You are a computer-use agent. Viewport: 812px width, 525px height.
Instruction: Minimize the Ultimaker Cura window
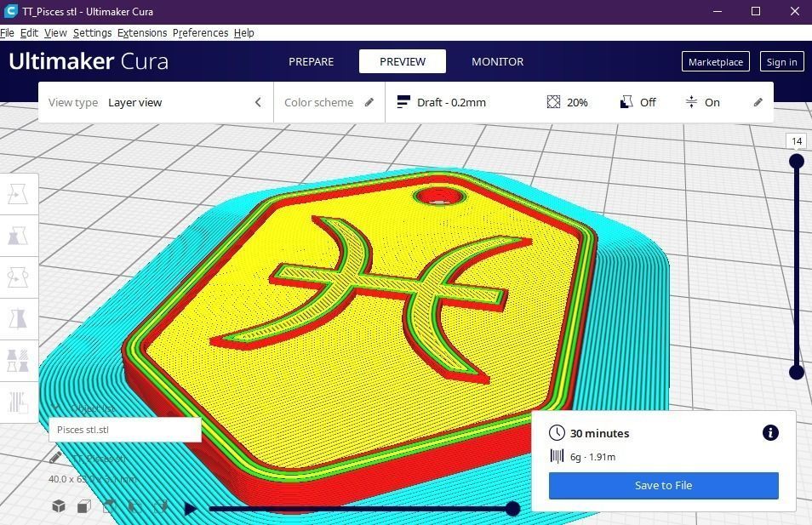718,11
